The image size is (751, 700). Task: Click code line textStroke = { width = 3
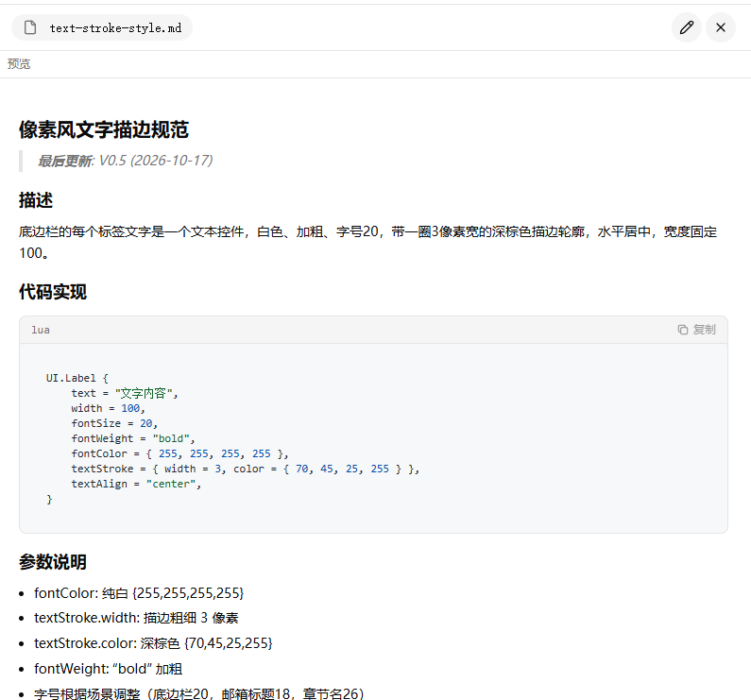coord(246,469)
